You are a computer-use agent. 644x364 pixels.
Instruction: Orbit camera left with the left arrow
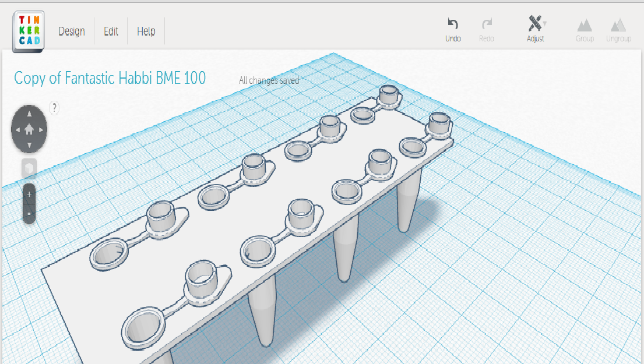tap(17, 129)
